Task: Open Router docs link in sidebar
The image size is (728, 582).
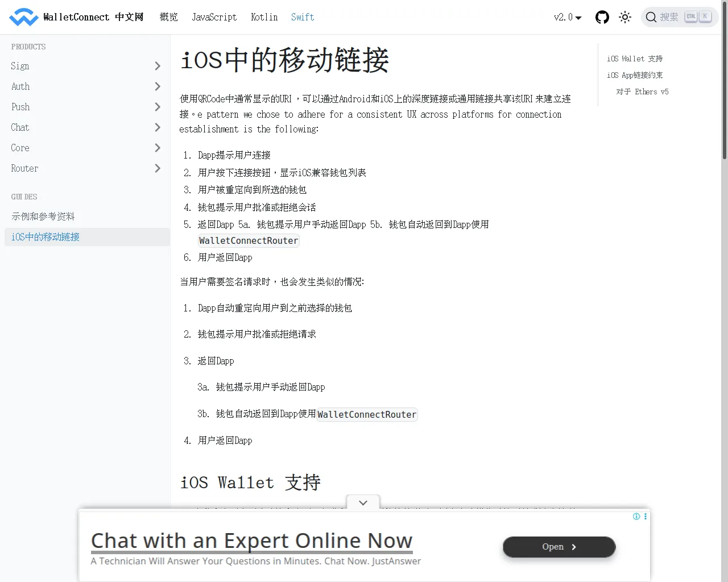Action: tap(24, 168)
